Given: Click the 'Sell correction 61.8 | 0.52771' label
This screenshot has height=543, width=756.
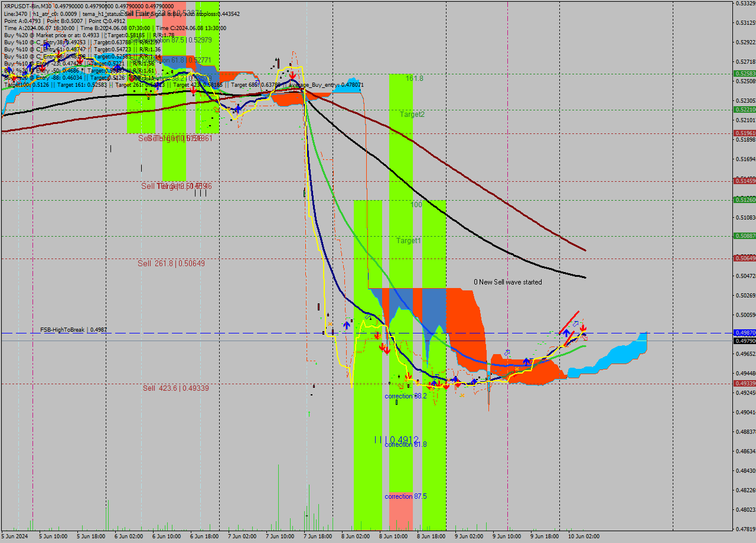Looking at the screenshot, I should click(x=170, y=60).
